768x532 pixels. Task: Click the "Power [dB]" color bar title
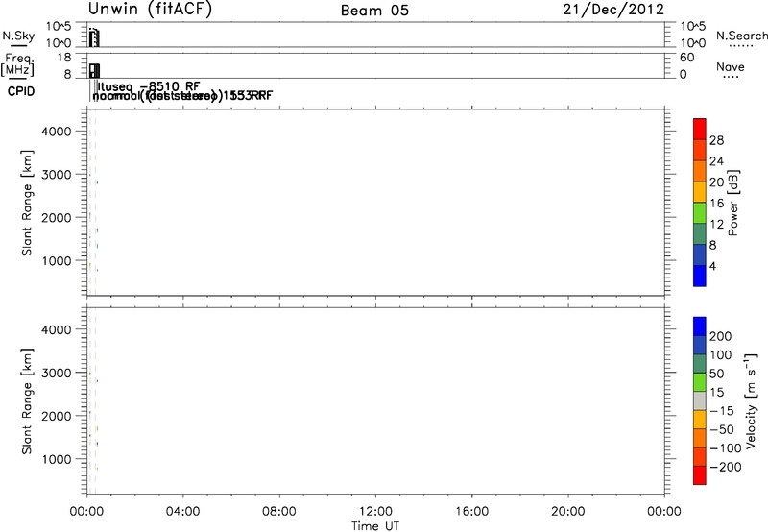[x=733, y=203]
